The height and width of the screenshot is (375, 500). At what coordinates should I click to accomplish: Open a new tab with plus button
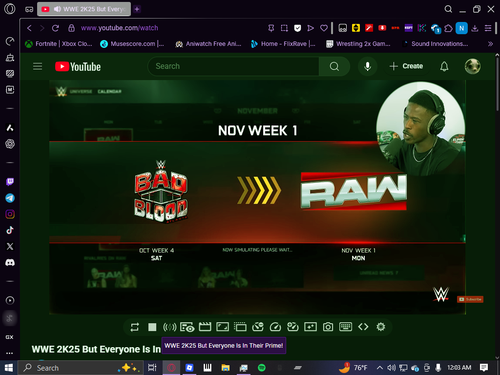pyautogui.click(x=137, y=9)
